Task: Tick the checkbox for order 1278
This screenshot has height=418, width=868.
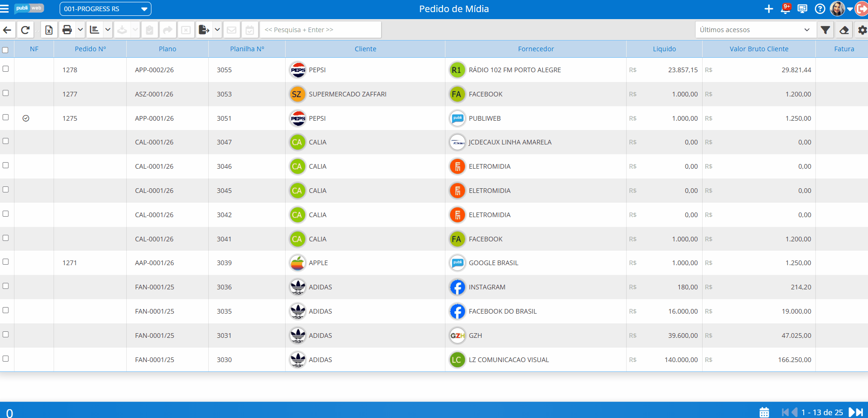Action: [x=6, y=69]
